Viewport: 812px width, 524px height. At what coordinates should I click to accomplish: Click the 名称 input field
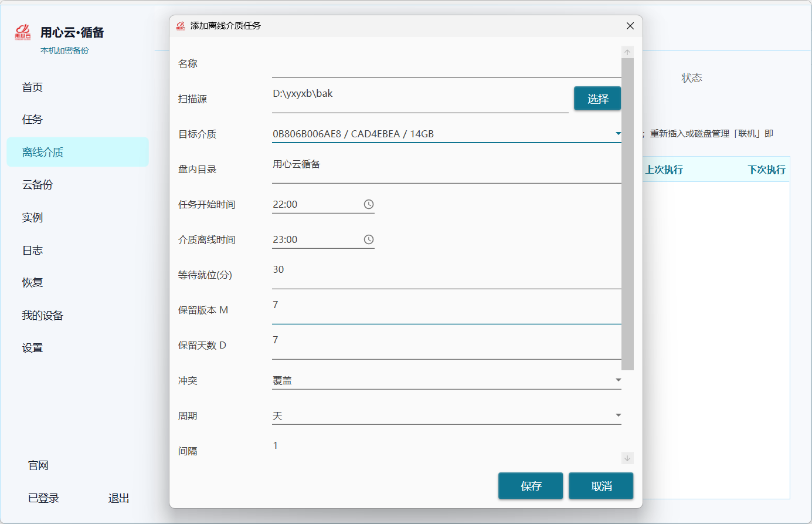pyautogui.click(x=447, y=63)
